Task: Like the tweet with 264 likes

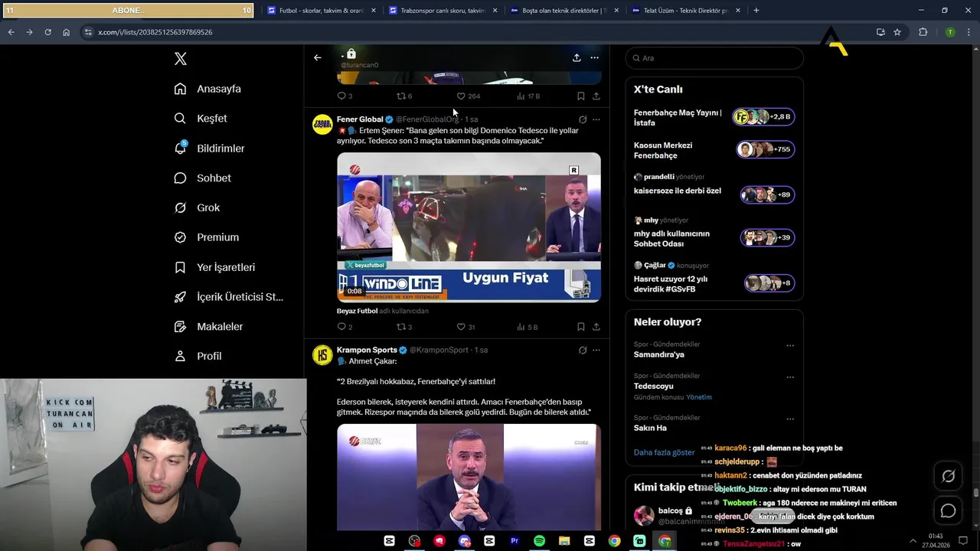Action: (x=468, y=96)
